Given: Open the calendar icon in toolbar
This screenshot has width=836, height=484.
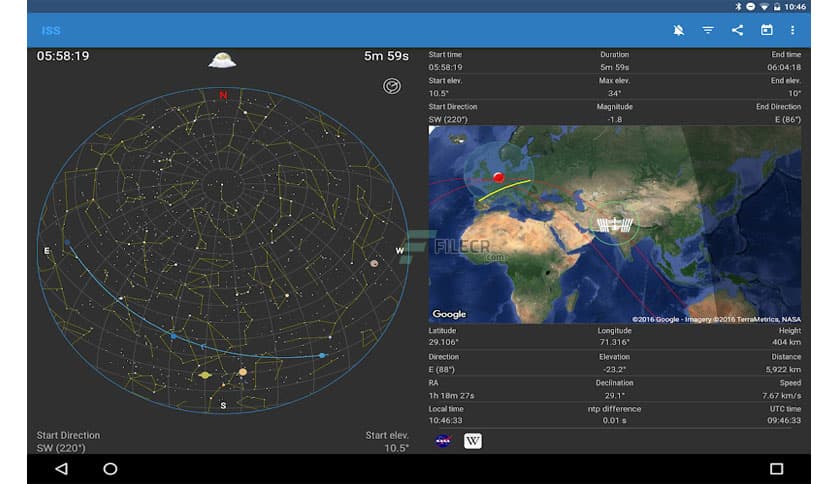Looking at the screenshot, I should (766, 30).
